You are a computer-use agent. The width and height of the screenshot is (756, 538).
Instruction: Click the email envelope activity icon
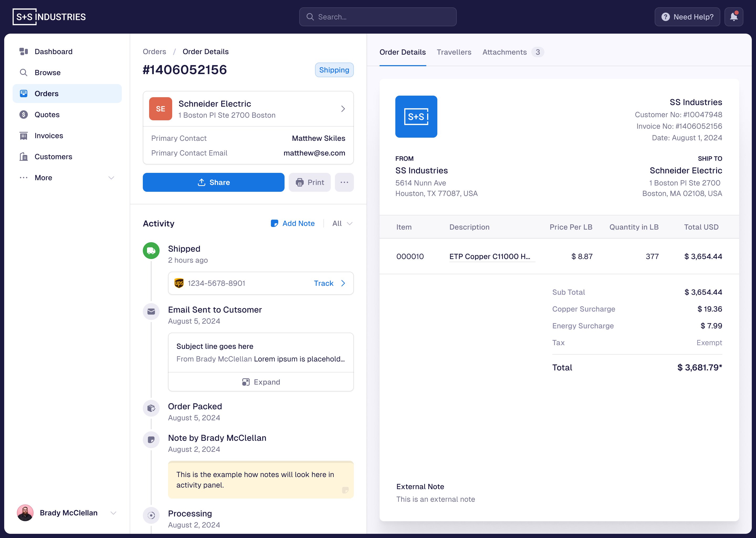click(x=151, y=311)
